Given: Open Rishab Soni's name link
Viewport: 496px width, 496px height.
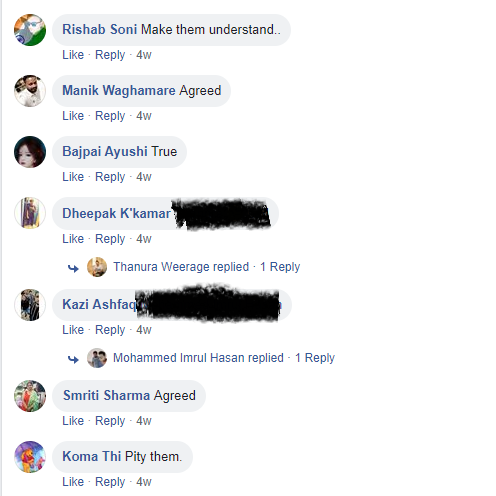Looking at the screenshot, I should (100, 29).
